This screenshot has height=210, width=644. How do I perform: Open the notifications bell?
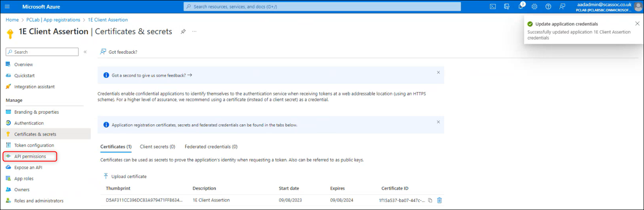[521, 7]
